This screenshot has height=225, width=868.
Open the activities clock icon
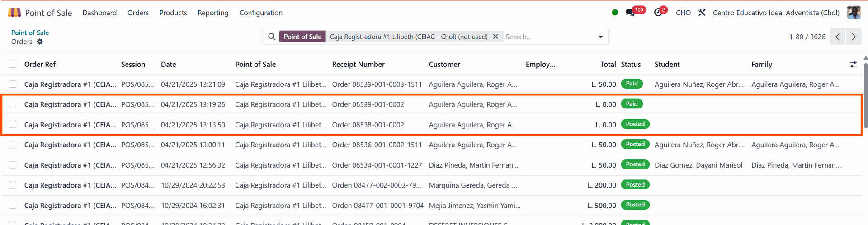[658, 13]
